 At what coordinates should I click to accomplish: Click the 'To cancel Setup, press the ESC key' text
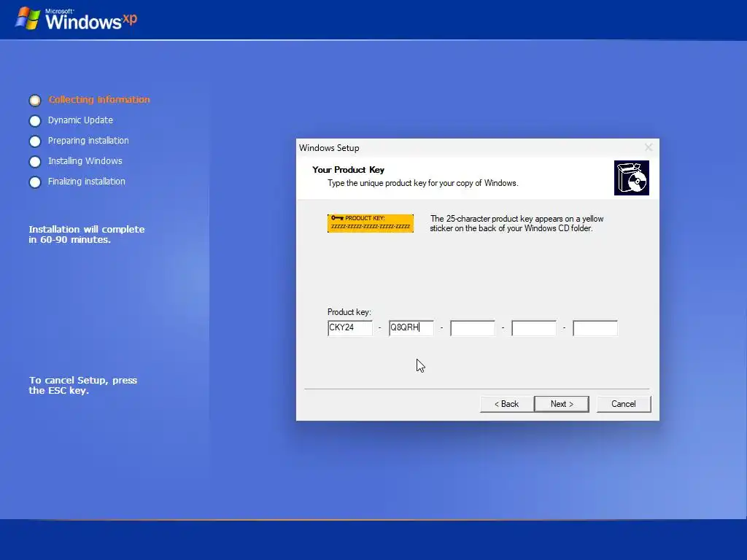(83, 385)
